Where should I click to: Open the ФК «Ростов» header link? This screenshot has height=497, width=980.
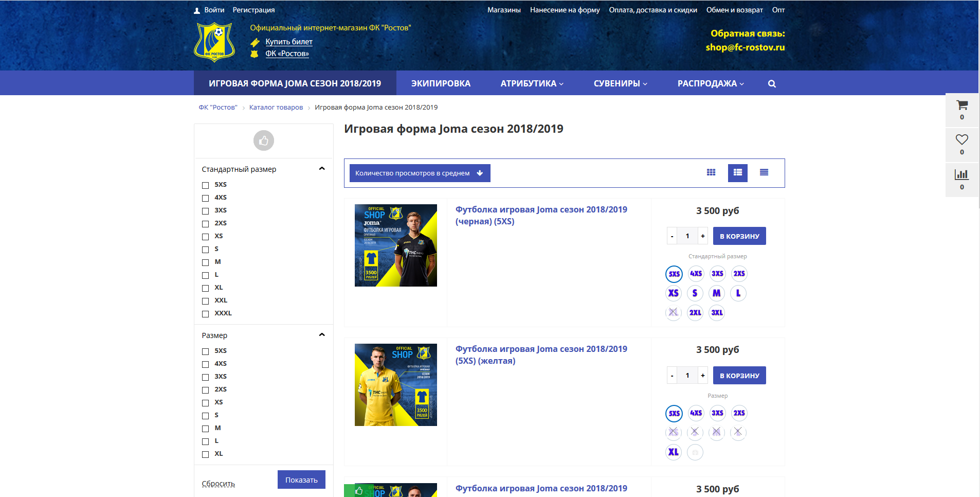[287, 54]
